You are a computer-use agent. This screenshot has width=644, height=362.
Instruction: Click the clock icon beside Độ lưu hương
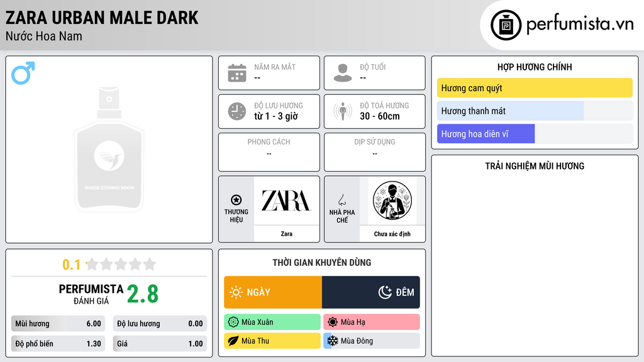coord(237,111)
